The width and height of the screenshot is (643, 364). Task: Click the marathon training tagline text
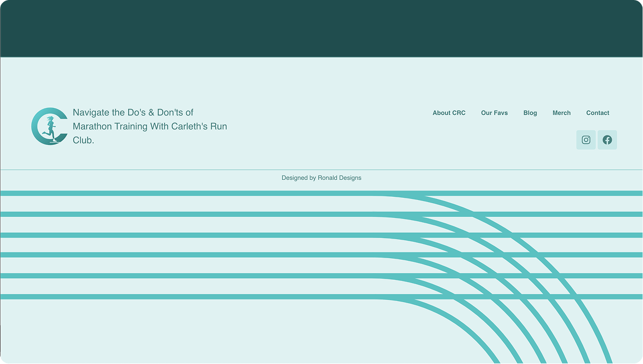coord(150,126)
